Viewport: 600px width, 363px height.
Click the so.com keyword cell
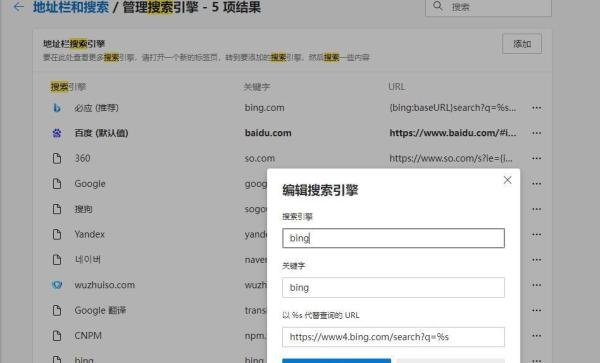[260, 158]
